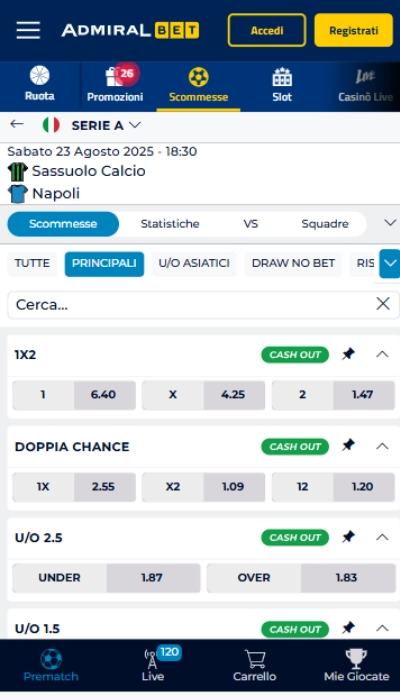Open Promozioni gift icon

click(x=115, y=77)
